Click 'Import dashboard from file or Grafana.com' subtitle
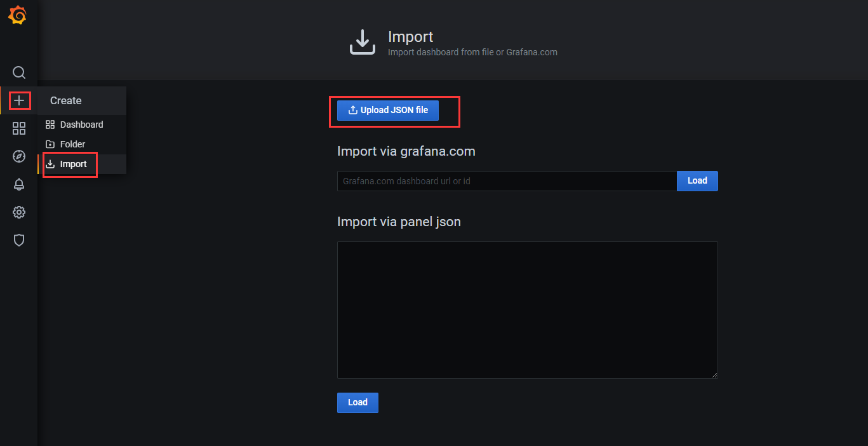The width and height of the screenshot is (868, 446). pos(472,52)
